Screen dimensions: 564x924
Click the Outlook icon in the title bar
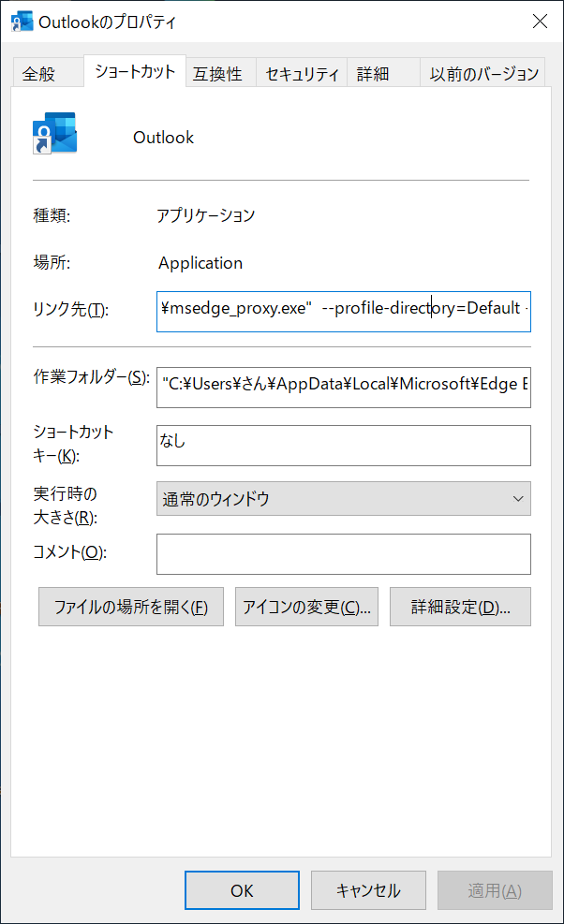[22, 22]
